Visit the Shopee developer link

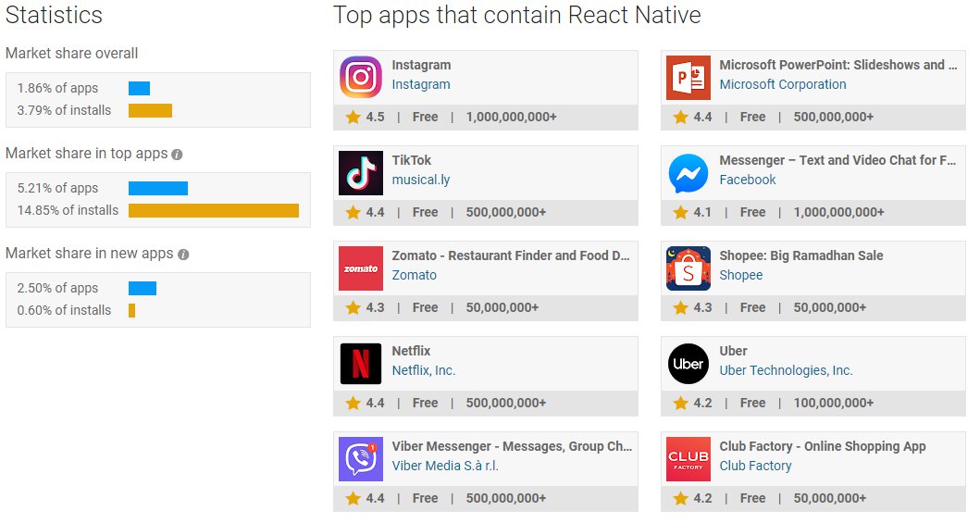[x=740, y=275]
